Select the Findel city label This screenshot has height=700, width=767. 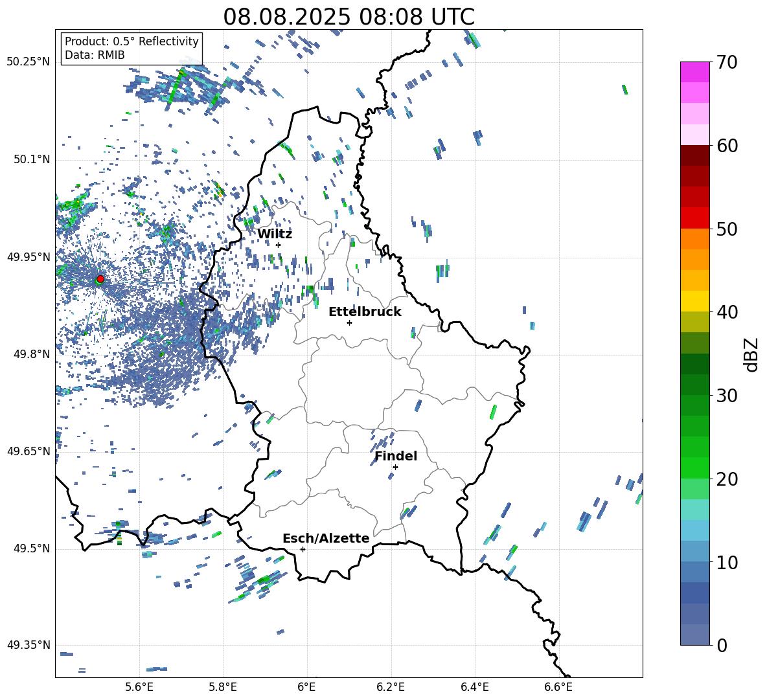coord(396,456)
